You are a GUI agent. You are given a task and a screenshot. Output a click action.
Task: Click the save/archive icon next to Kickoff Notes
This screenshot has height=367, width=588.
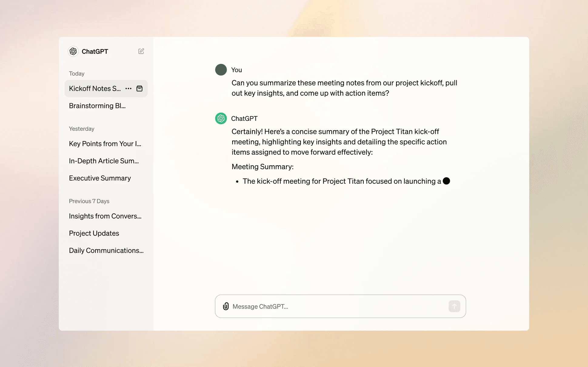point(140,88)
